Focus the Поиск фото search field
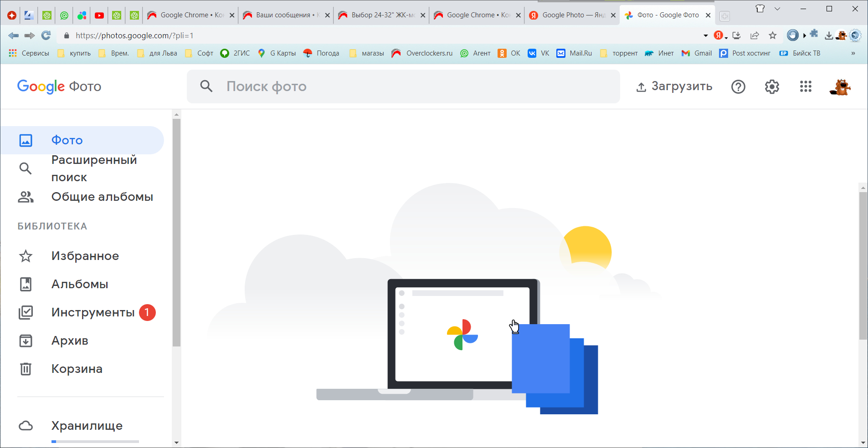Viewport: 868px width, 448px height. 403,87
